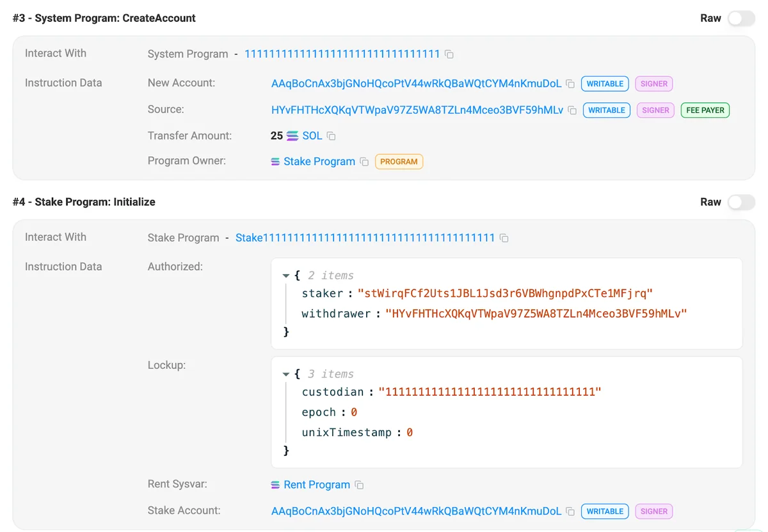Open the Source account HYvFHT link
Viewport: 768px width, 532px height.
click(x=417, y=110)
